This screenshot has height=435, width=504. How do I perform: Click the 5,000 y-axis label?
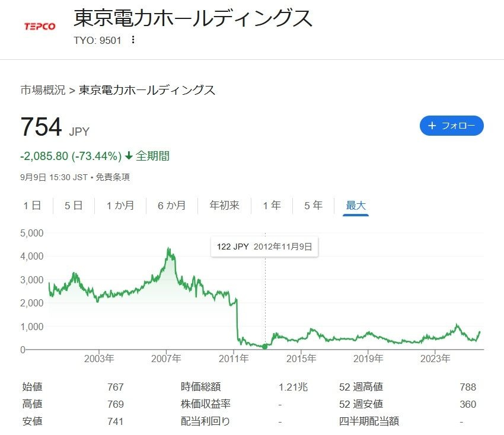[x=32, y=233]
